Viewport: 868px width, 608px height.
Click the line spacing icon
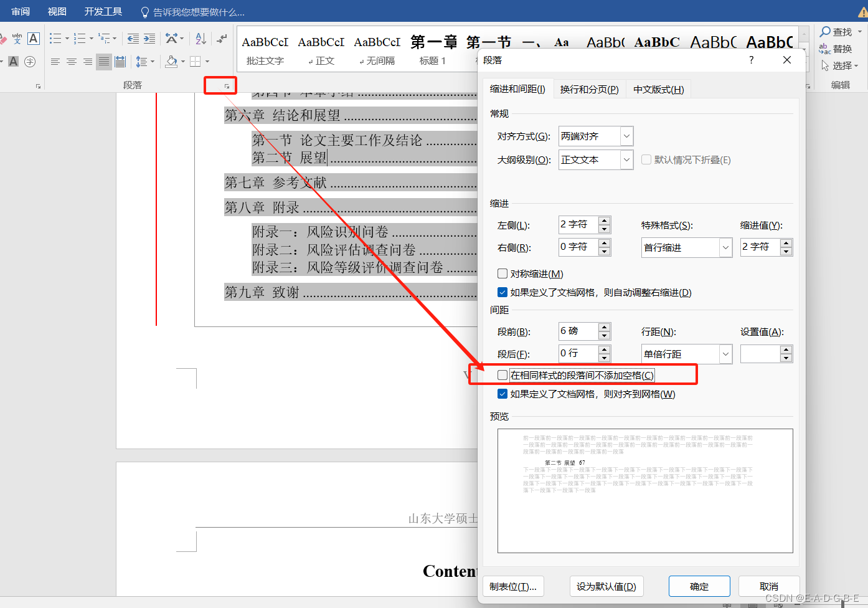pyautogui.click(x=141, y=61)
